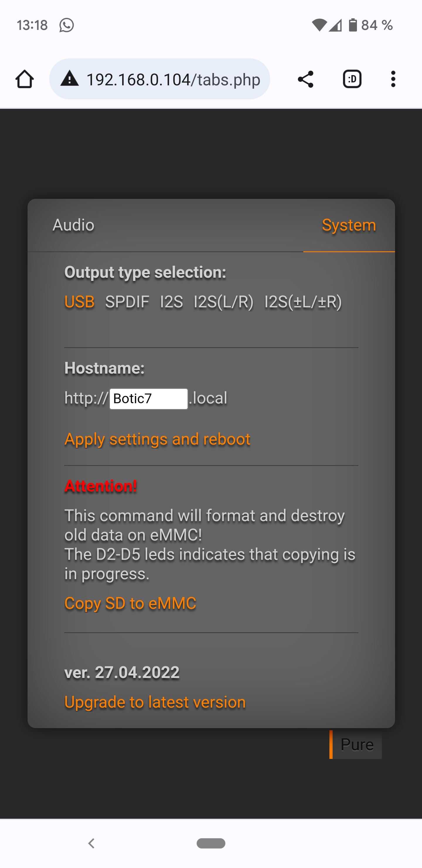Viewport: 422px width, 868px height.
Task: Open the tab switcher icon
Action: (x=352, y=79)
